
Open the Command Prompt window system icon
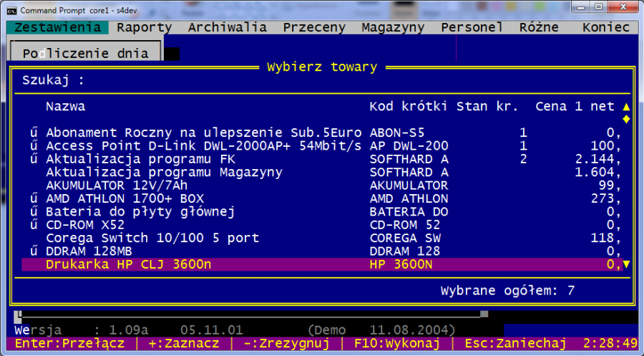point(11,11)
